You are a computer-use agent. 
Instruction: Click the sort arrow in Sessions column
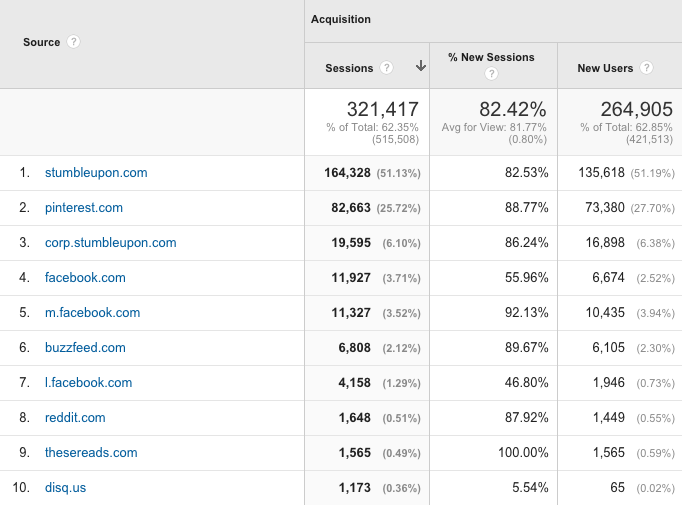point(421,66)
